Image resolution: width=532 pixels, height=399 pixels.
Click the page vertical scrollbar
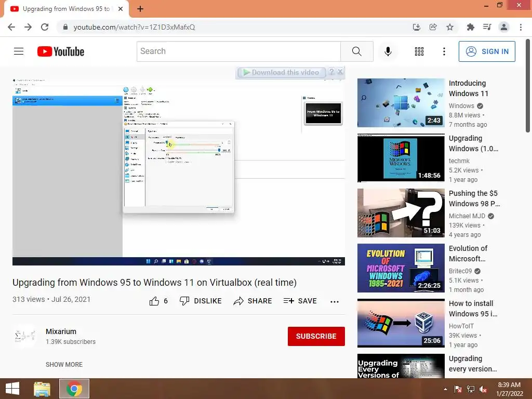(x=528, y=87)
